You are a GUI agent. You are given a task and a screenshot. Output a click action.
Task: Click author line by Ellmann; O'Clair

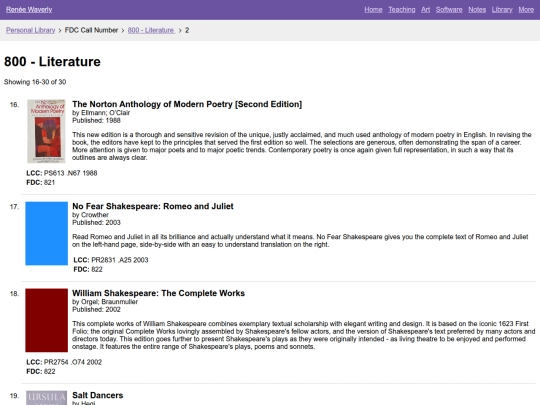(101, 113)
